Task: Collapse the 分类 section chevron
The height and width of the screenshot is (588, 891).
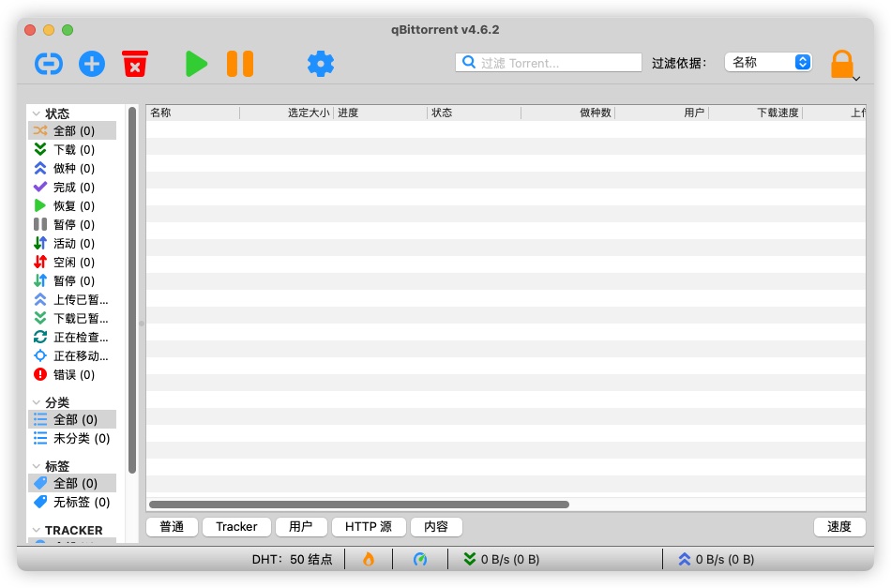Action: coord(36,402)
